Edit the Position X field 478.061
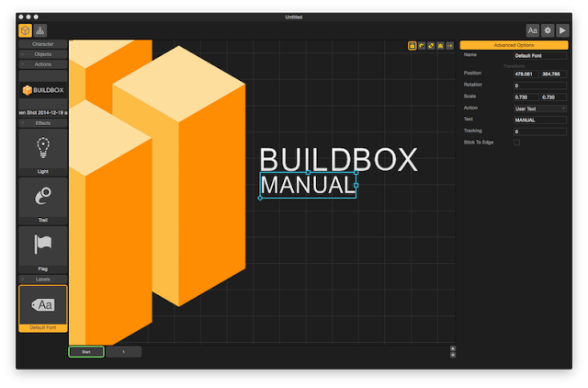The height and width of the screenshot is (388, 588). [x=526, y=74]
